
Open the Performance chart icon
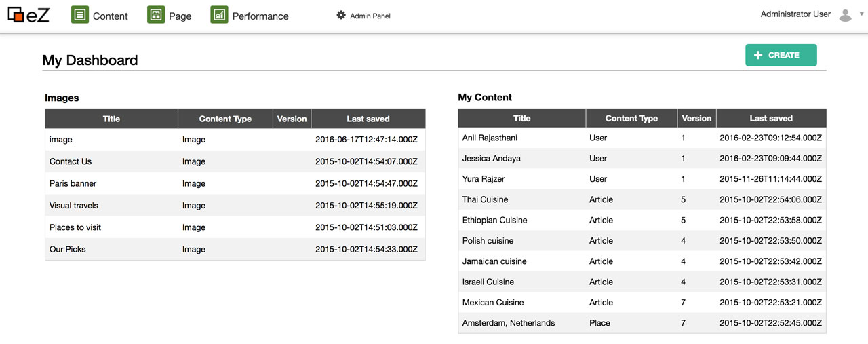tap(219, 15)
